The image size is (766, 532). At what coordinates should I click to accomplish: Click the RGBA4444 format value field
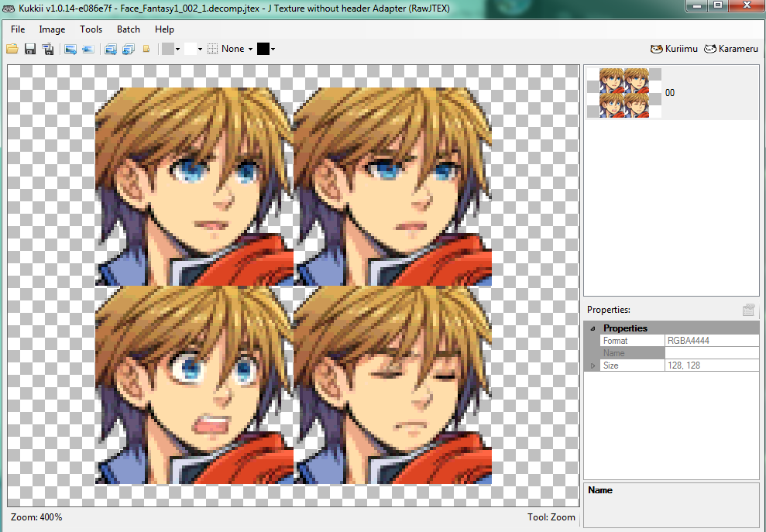click(x=712, y=341)
